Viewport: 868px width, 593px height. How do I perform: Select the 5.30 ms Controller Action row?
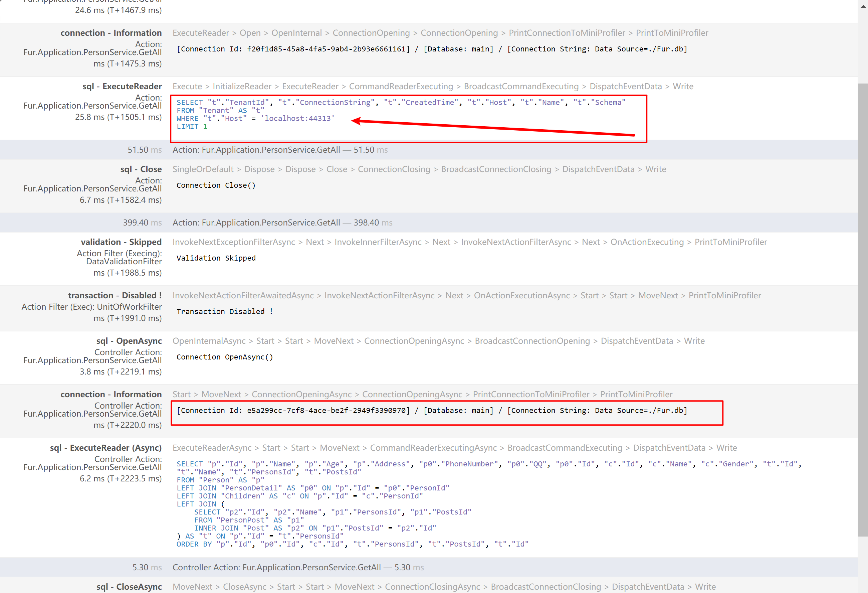pyautogui.click(x=298, y=568)
